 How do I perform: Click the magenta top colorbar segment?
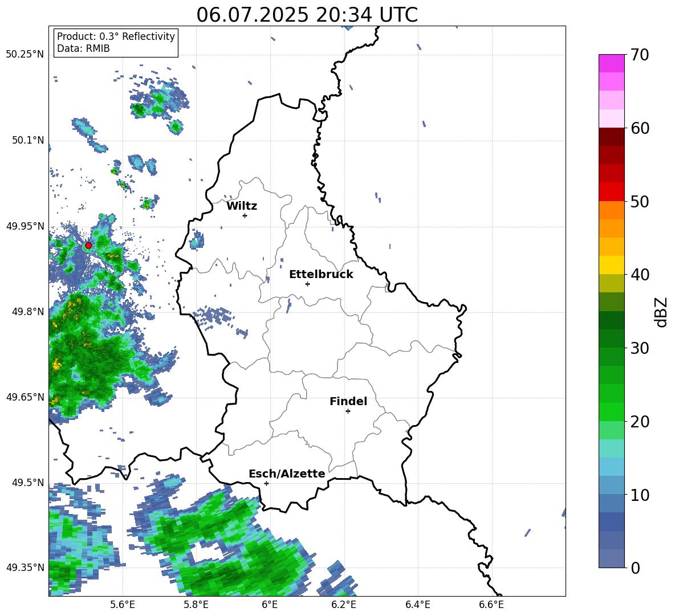(611, 63)
